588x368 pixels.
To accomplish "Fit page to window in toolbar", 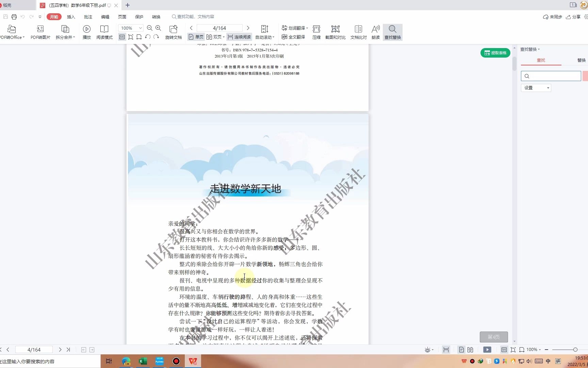I will 131,37.
